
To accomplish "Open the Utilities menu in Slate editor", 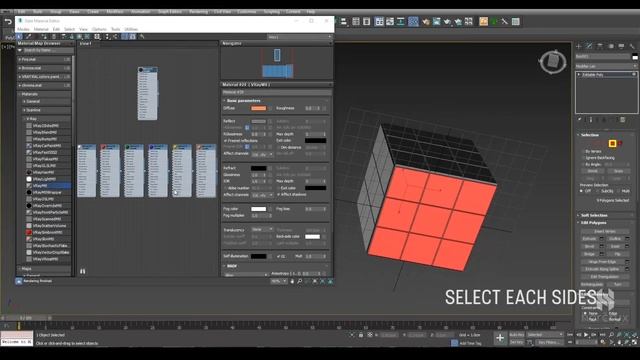I will [x=131, y=29].
